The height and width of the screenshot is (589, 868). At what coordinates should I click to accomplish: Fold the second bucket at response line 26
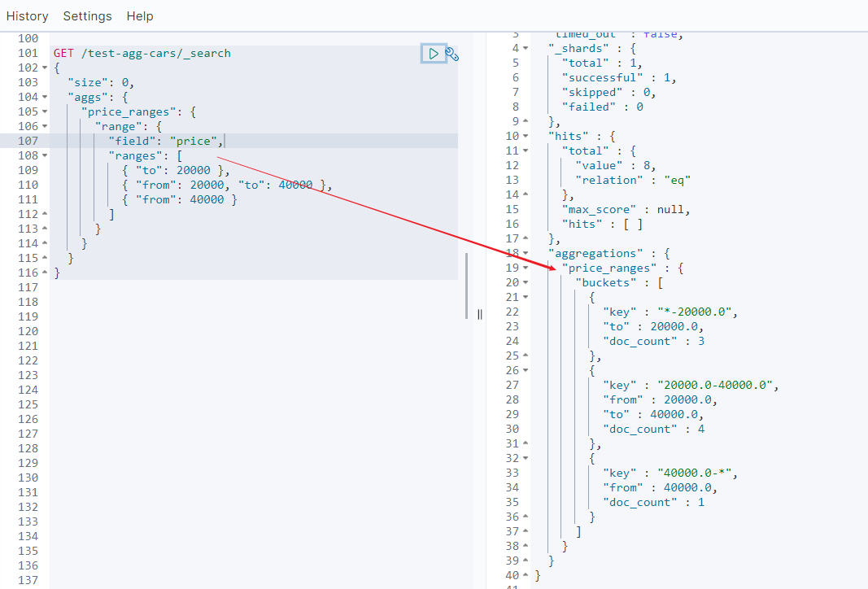point(526,371)
